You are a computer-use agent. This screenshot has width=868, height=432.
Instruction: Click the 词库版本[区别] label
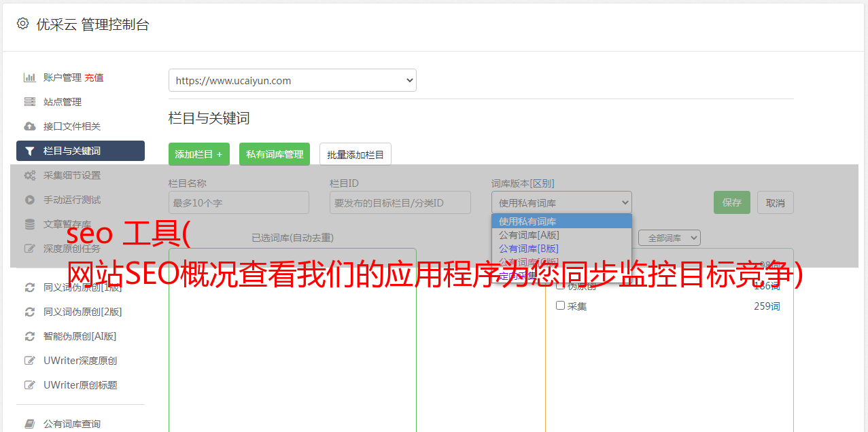[x=523, y=183]
